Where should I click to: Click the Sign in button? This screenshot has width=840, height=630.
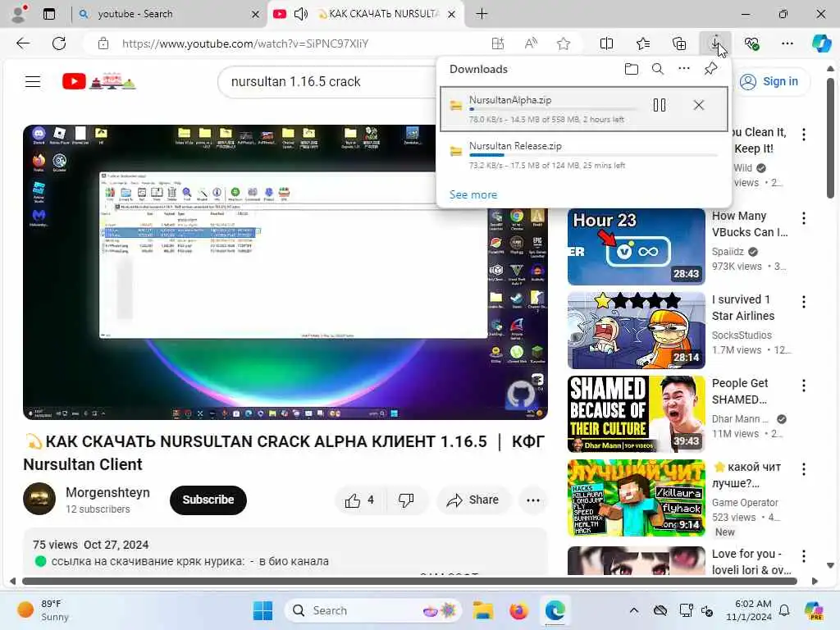769,81
